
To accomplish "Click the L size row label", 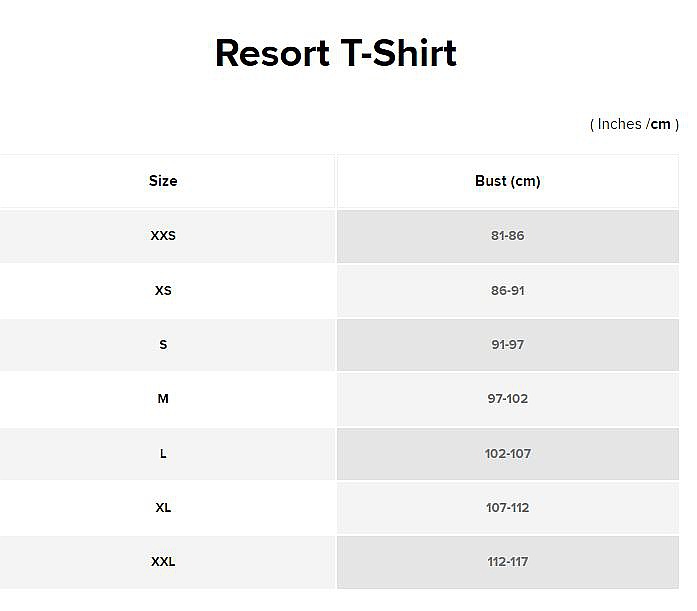I will (x=163, y=454).
